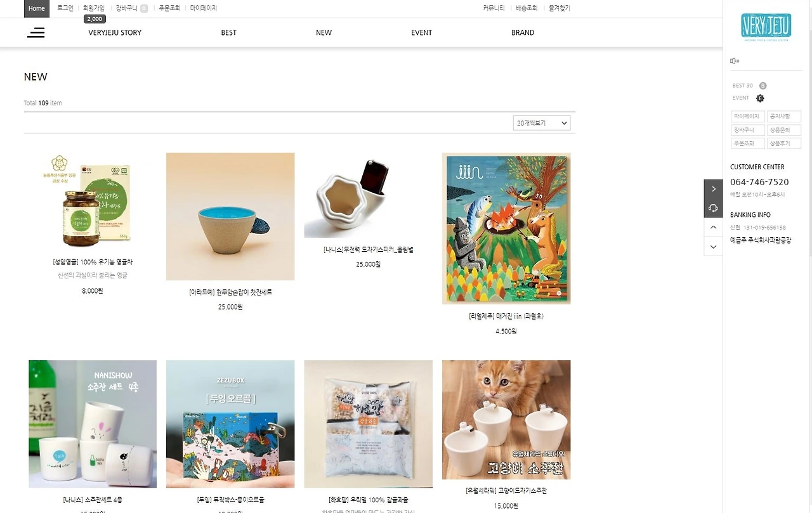Click the speaker announcement icon in sidebar
Screen dimensions: 812x513
pos(735,61)
